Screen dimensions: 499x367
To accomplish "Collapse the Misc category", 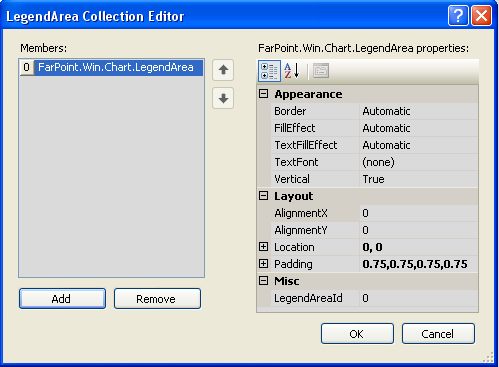I will coord(263,281).
